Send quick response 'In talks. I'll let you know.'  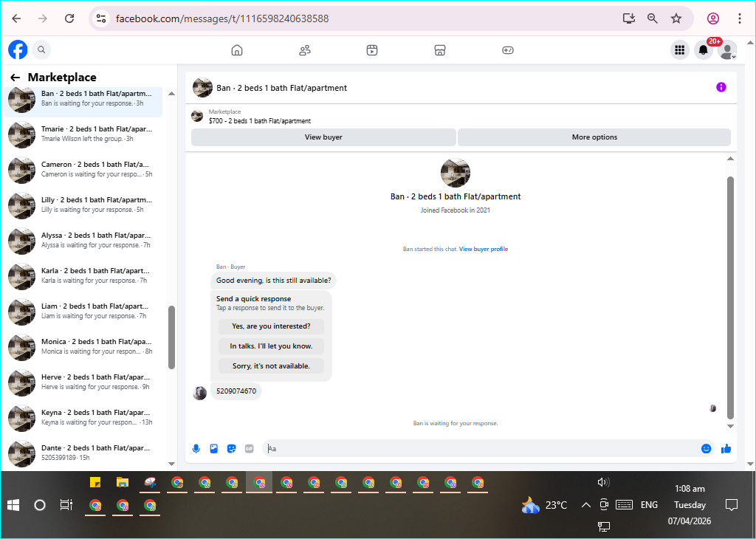(x=271, y=346)
